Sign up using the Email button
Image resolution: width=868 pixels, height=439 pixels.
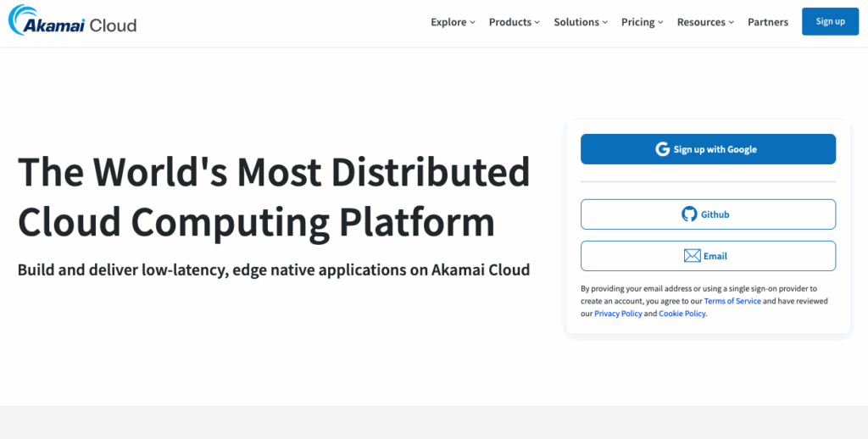coord(708,256)
